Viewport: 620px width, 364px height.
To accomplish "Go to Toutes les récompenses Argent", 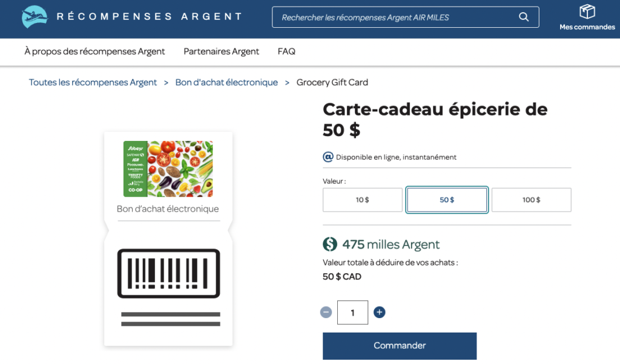I will (93, 82).
